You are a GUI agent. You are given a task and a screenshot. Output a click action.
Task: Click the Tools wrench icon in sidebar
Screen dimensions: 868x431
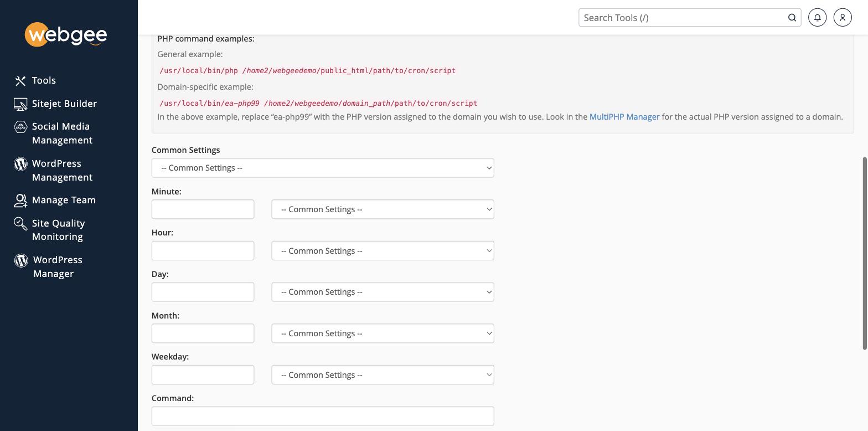20,81
